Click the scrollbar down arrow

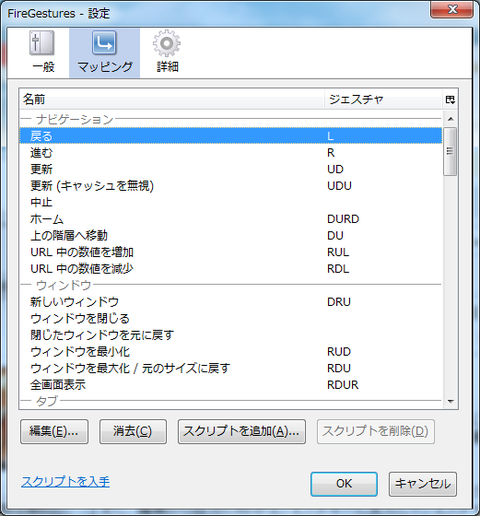450,401
